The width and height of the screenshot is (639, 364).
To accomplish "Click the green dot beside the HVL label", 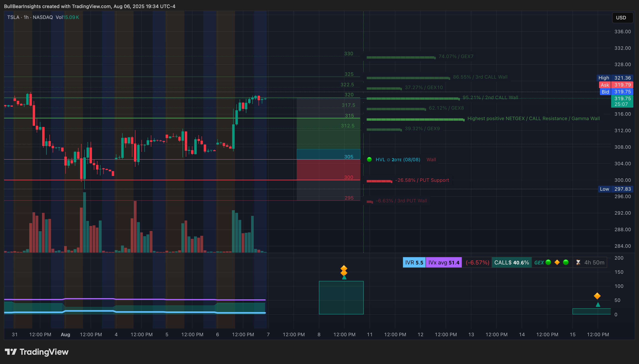I will 369,159.
